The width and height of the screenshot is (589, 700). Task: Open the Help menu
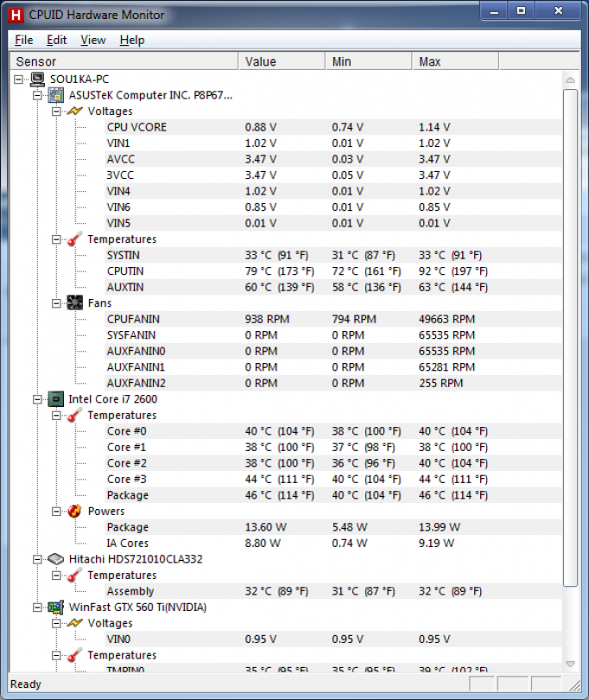(x=132, y=40)
